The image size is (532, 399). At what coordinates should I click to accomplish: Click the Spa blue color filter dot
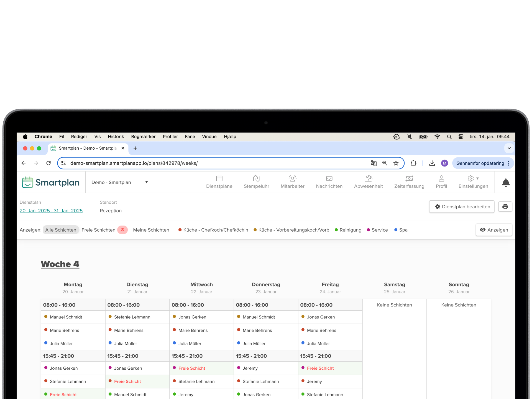396,230
